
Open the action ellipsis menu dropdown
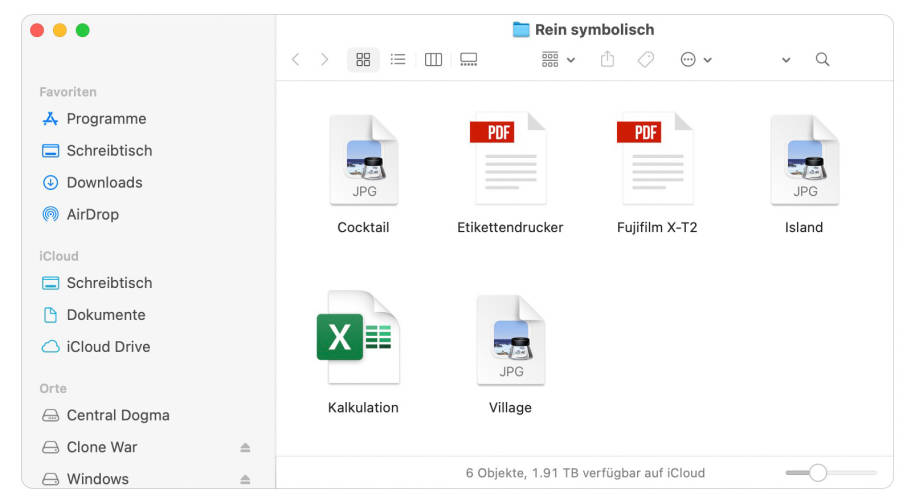pos(696,60)
